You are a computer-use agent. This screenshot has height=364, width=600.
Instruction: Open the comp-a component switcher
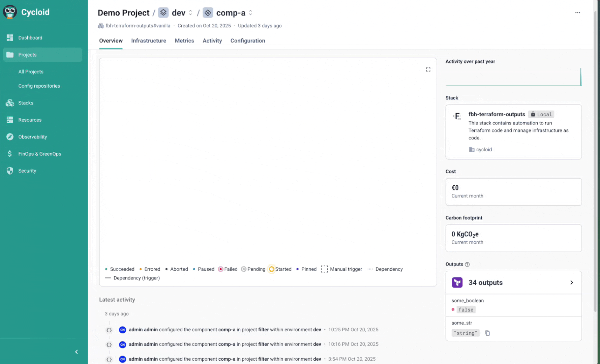click(250, 13)
